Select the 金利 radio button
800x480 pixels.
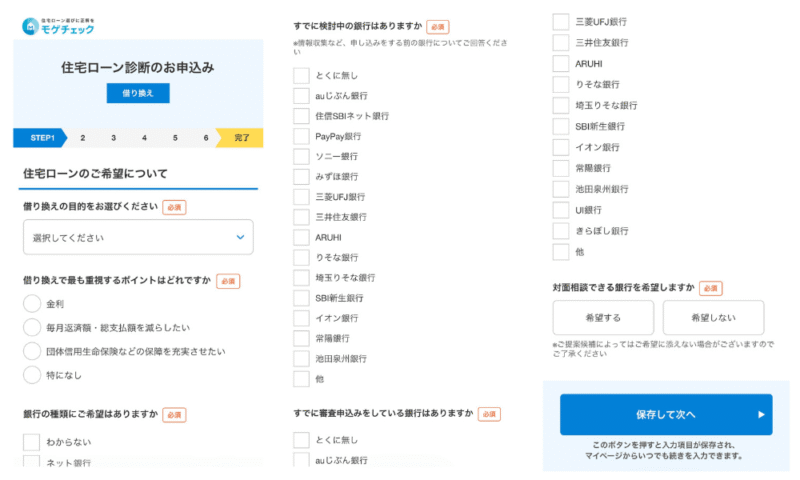pyautogui.click(x=32, y=304)
